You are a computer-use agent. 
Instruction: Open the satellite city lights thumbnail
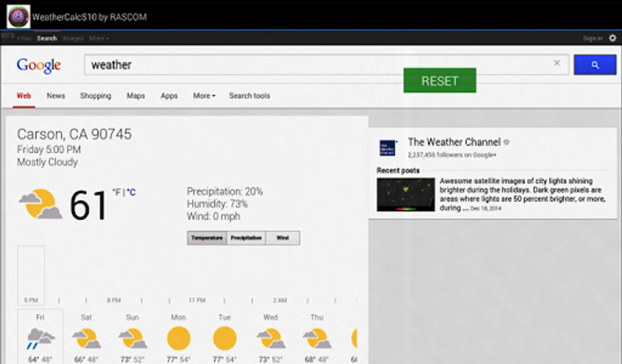pos(406,195)
